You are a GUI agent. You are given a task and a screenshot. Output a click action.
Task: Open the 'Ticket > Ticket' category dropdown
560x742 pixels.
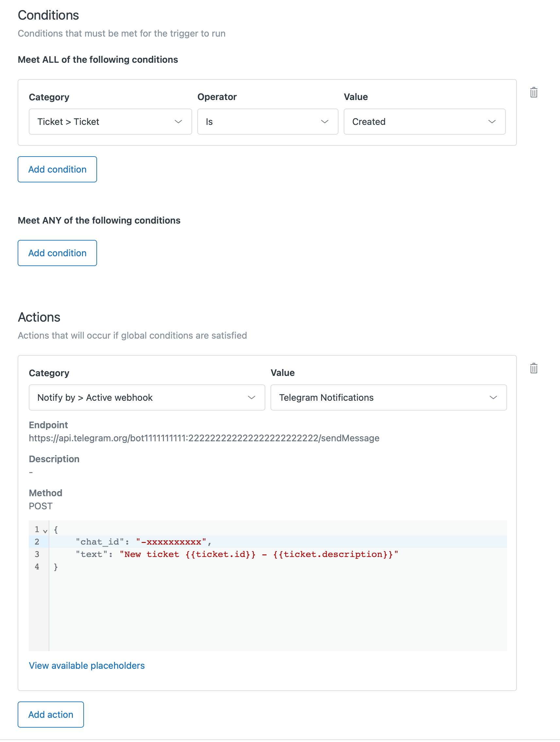pyautogui.click(x=110, y=121)
